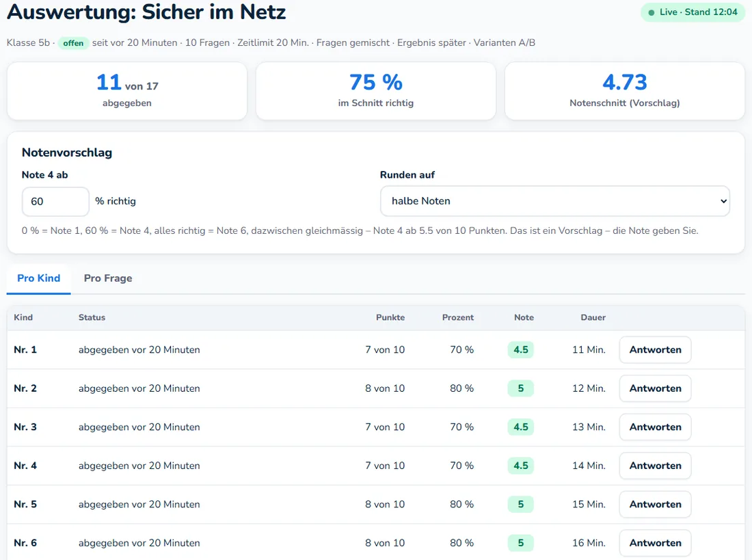Screen dimensions: 752x560
Task: Click the 12 Min. duration value
Action: pos(589,388)
